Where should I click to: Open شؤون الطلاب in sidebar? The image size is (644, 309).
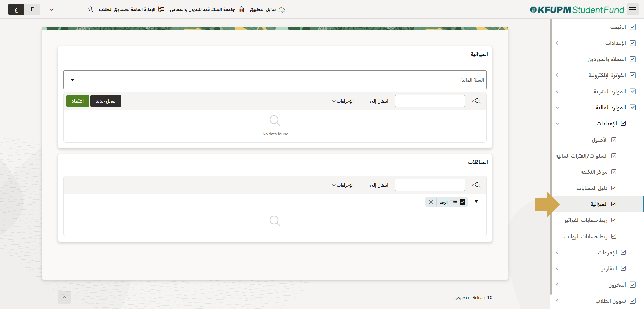[610, 301]
